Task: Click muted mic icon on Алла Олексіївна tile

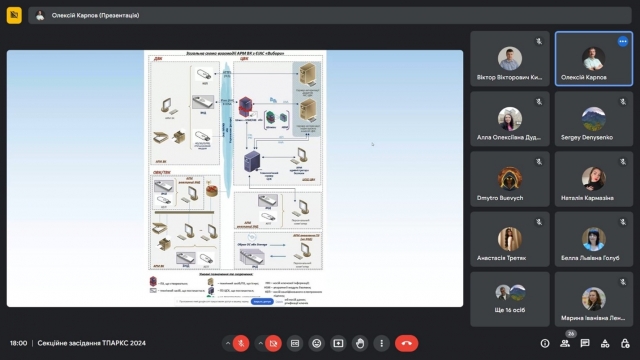Action: tap(539, 102)
